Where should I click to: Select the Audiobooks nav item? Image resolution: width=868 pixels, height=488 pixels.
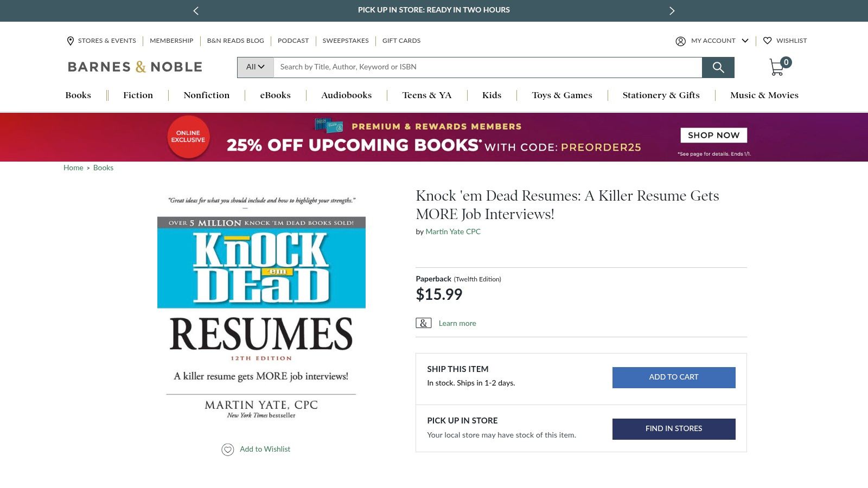coord(346,95)
